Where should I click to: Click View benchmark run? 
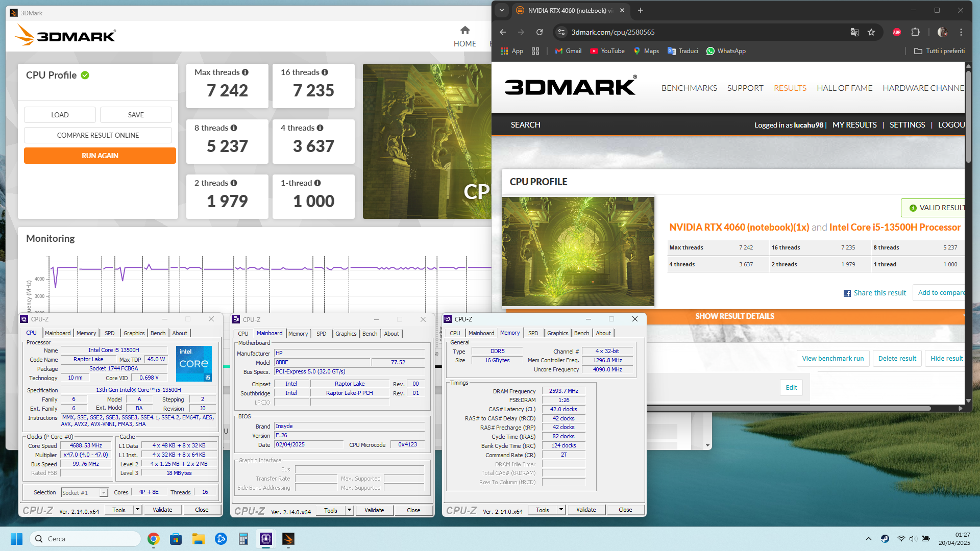(833, 359)
